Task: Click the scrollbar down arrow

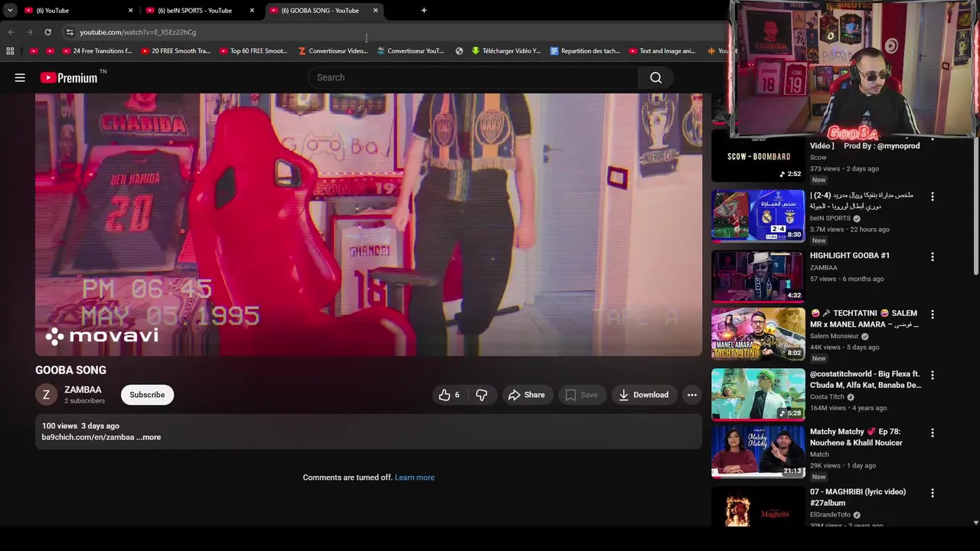Action: click(975, 523)
